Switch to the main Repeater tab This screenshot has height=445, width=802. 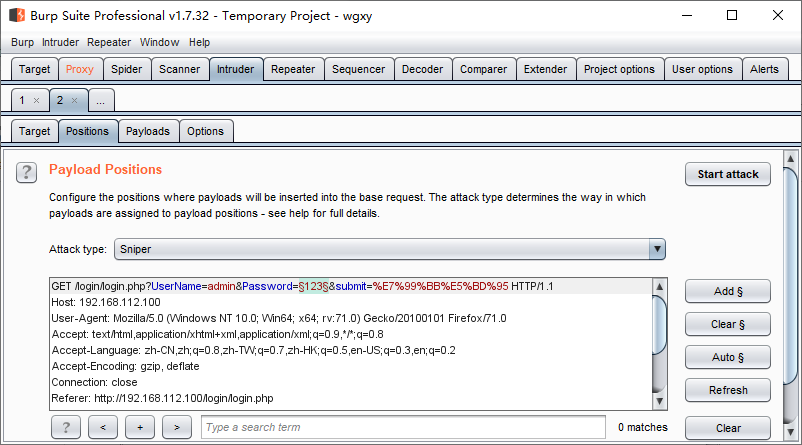coord(293,69)
